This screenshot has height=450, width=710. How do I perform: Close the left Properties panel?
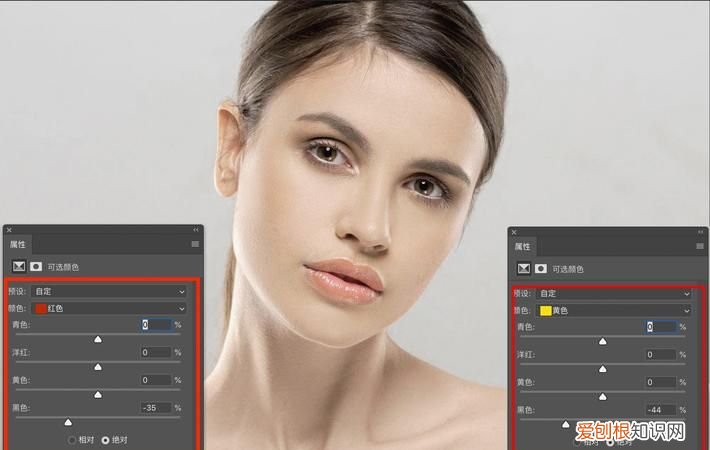point(11,229)
